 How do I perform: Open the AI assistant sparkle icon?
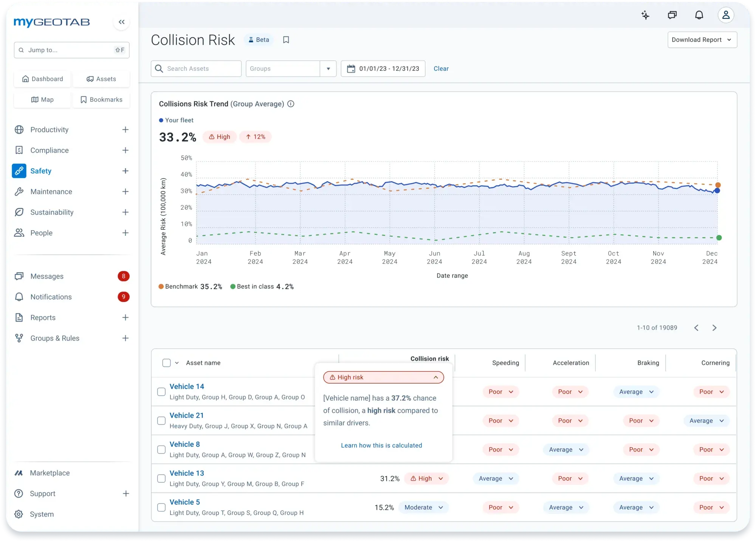(645, 15)
